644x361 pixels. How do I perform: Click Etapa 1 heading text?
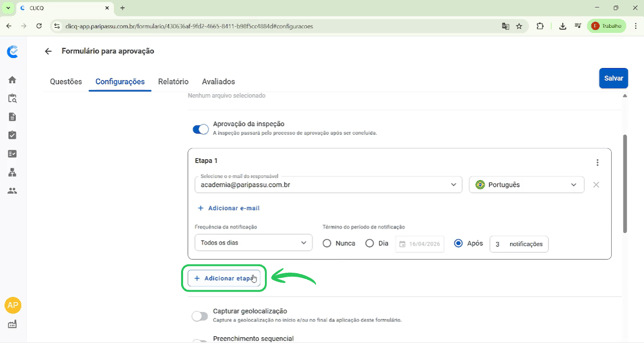[x=206, y=161]
